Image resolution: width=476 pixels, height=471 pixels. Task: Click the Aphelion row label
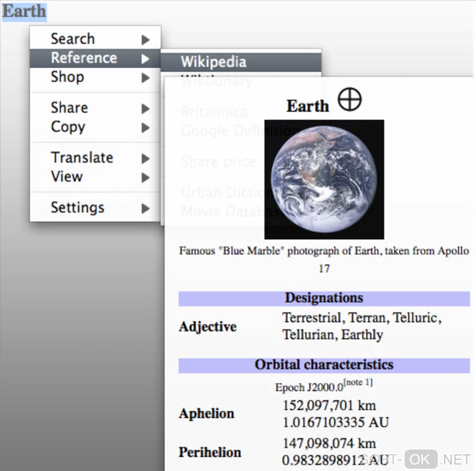point(206,414)
